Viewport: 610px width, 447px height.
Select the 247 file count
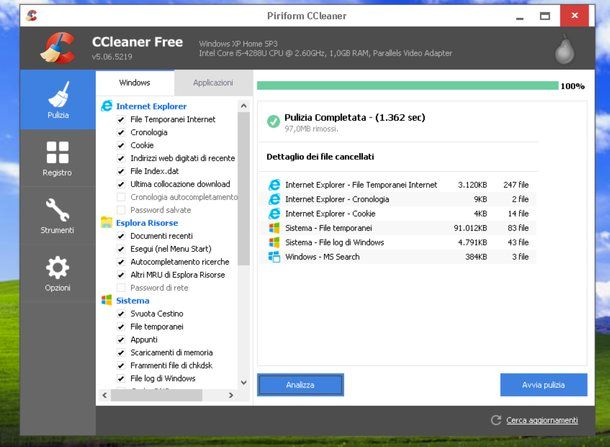516,185
